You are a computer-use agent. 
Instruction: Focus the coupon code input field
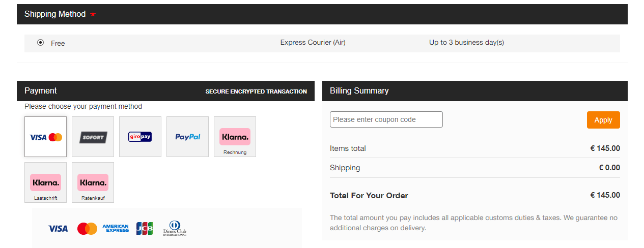pyautogui.click(x=386, y=119)
